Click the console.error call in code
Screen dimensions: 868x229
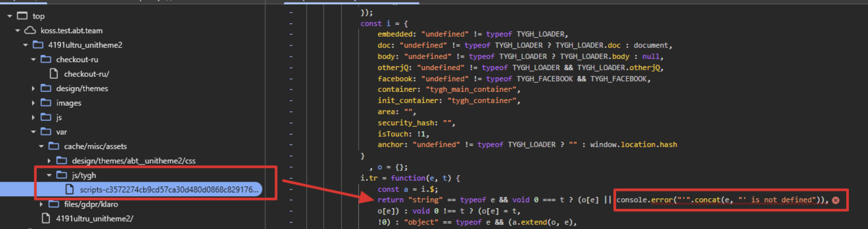click(x=644, y=200)
